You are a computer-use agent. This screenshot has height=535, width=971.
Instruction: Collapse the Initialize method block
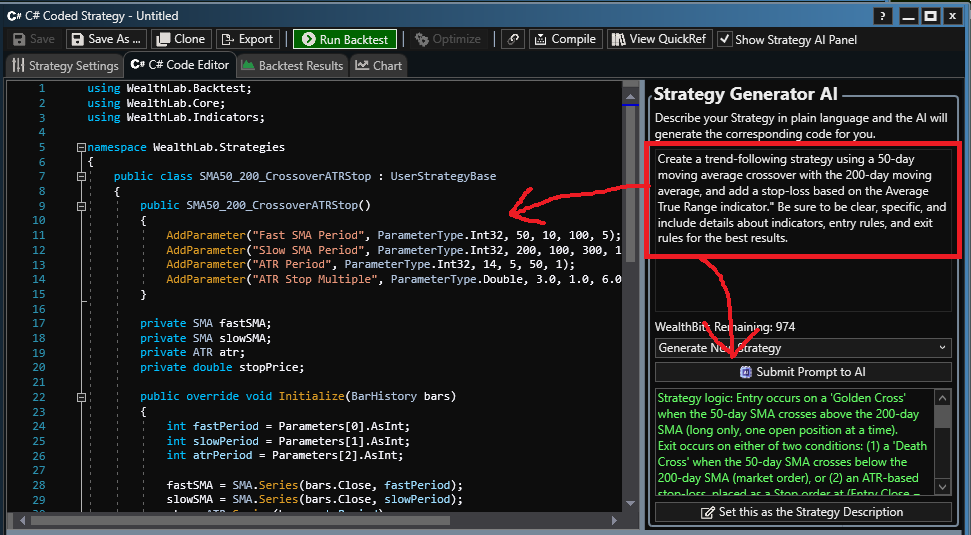coord(81,397)
